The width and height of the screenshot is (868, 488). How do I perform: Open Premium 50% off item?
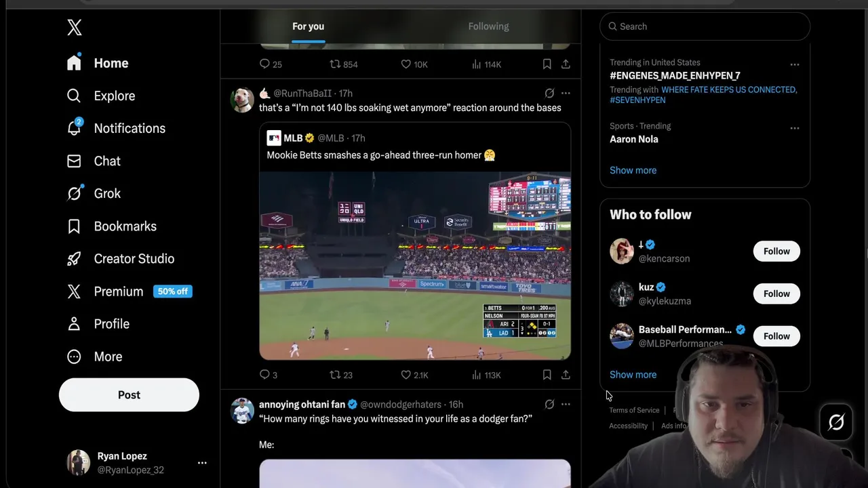[x=130, y=291]
